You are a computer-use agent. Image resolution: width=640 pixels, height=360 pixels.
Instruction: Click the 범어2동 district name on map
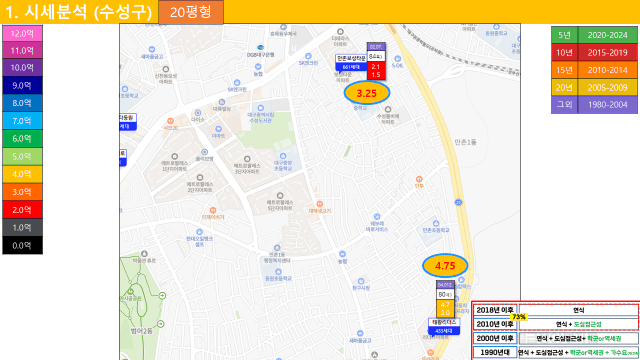tap(142, 331)
